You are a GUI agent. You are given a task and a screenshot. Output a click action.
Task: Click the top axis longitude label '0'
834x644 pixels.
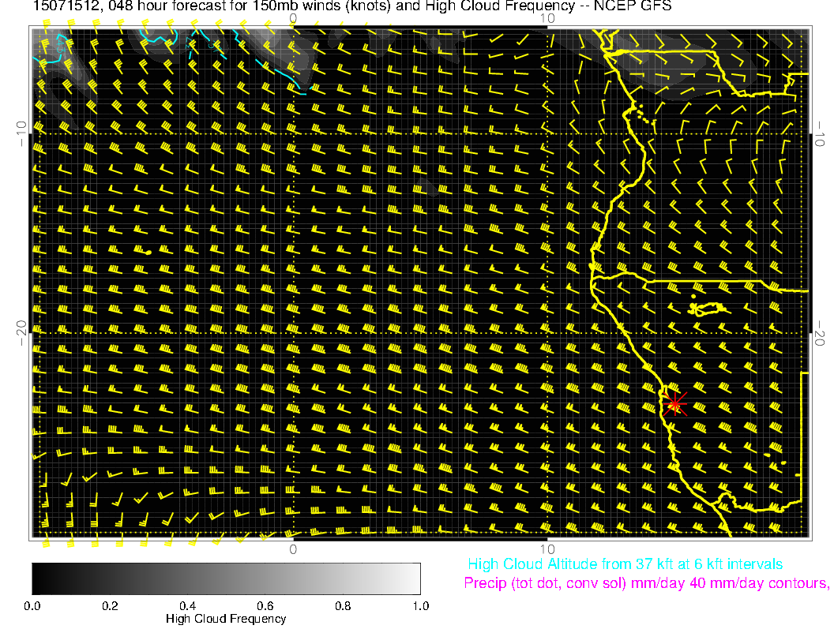coord(292,17)
